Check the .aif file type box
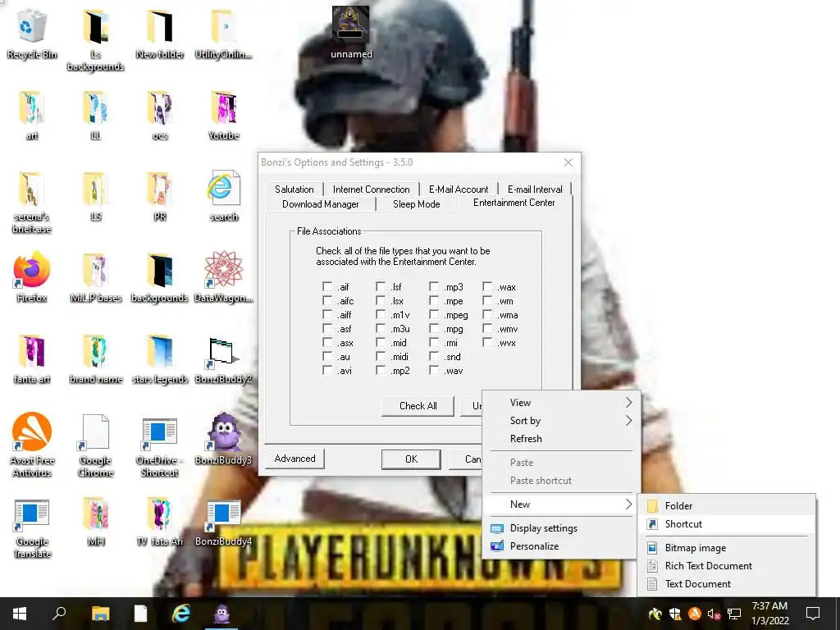Viewport: 840px width, 630px height. (327, 286)
